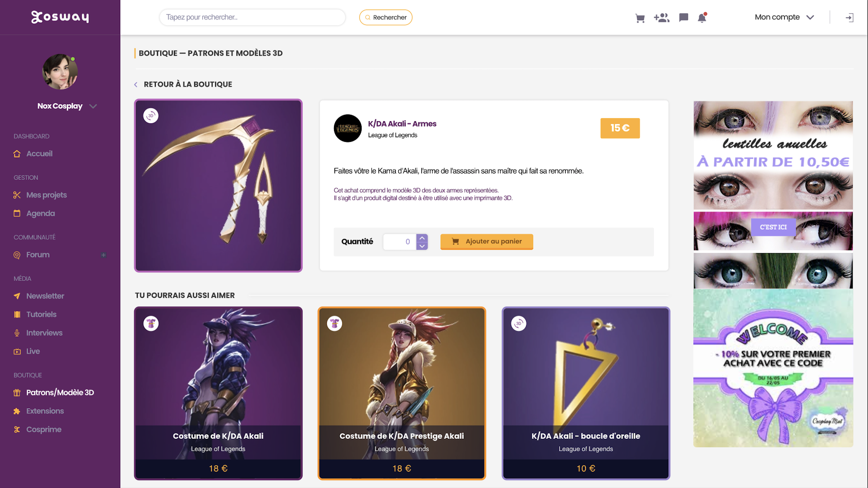Follow the Retour à la boutique link
This screenshot has width=868, height=488.
[x=188, y=84]
